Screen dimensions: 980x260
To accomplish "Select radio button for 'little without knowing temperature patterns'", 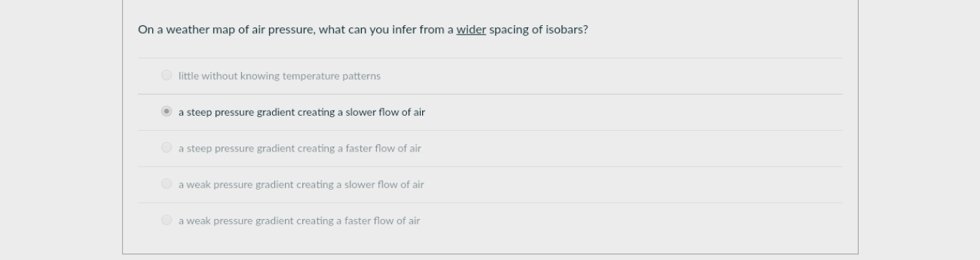I will [167, 75].
